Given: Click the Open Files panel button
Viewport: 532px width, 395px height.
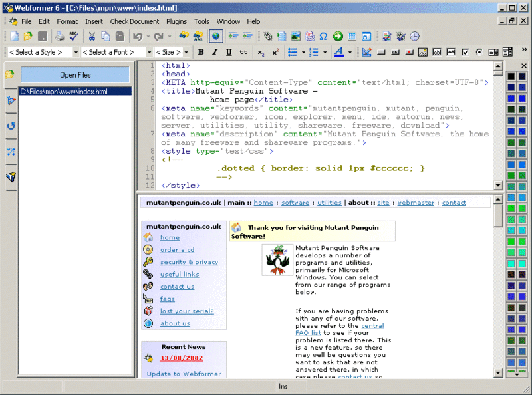Looking at the screenshot, I should tap(75, 75).
